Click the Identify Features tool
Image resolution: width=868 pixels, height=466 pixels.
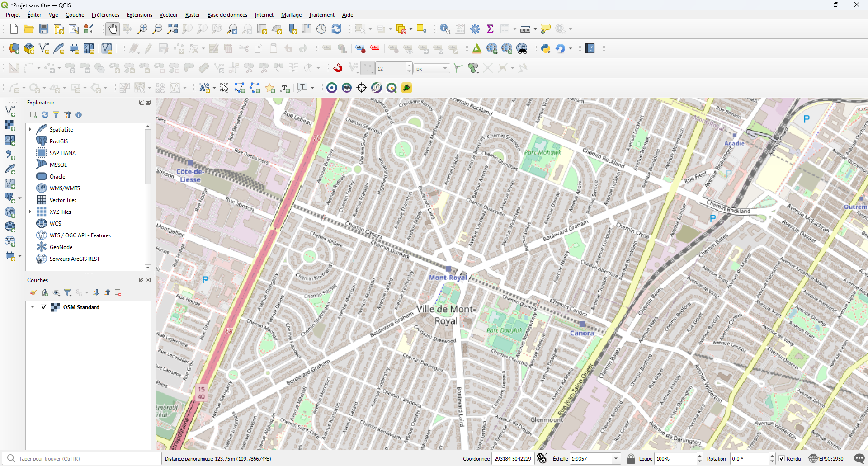click(445, 29)
